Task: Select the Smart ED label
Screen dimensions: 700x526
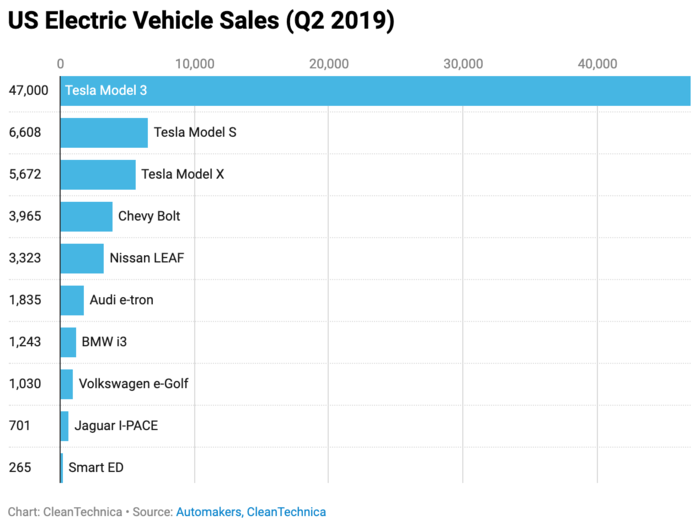Action: tap(96, 468)
